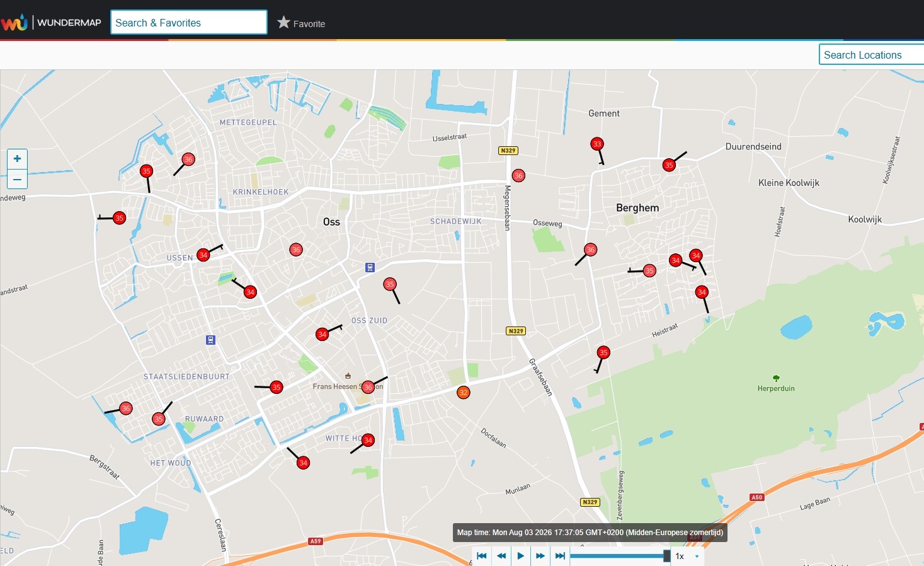Screen dimensions: 924x566
Task: Jump to first frame of map timeline
Action: [x=482, y=556]
